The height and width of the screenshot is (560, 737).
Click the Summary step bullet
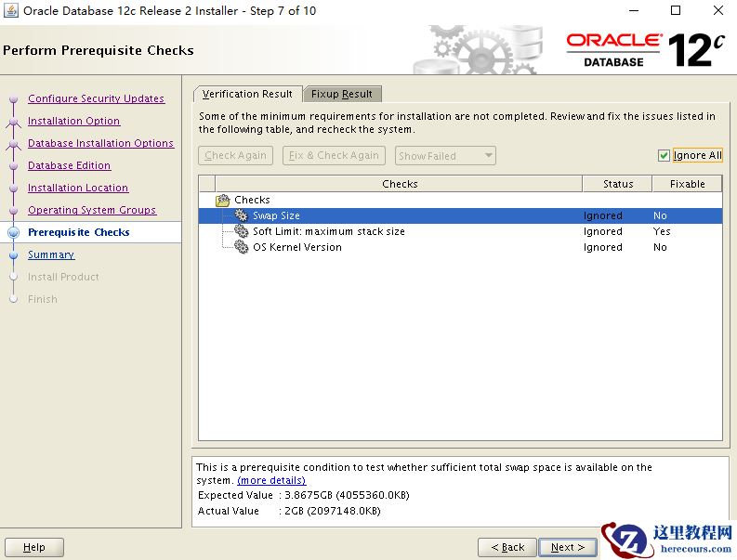(14, 255)
